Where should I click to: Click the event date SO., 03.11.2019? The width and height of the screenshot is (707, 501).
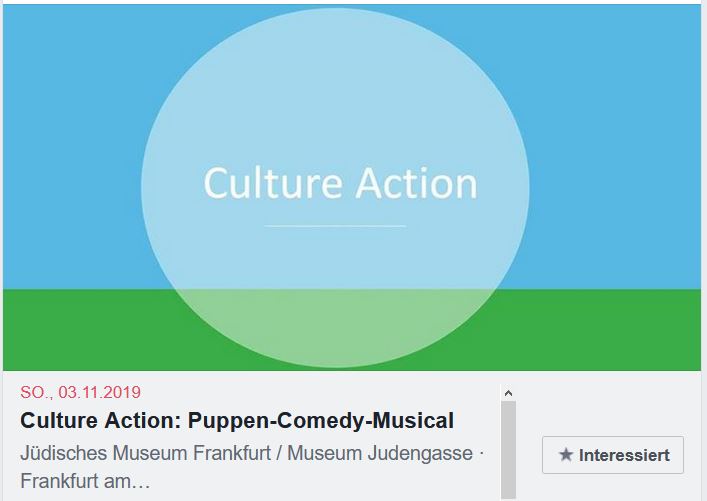(x=80, y=391)
